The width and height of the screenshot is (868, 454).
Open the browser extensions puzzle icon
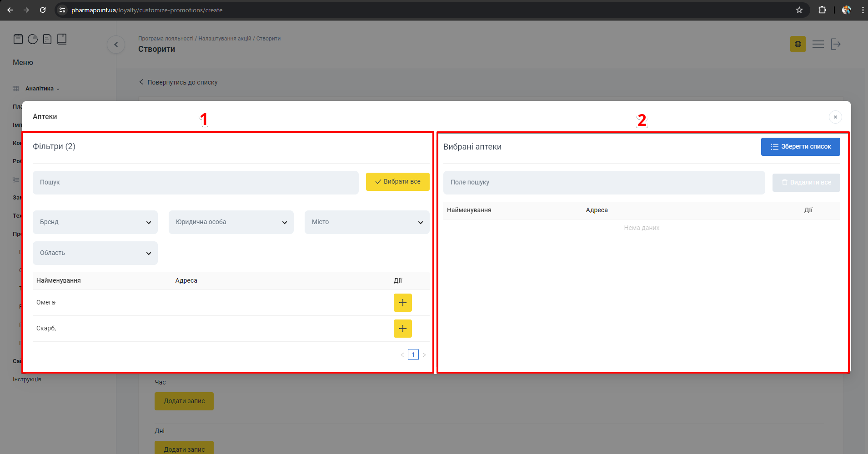coord(822,10)
